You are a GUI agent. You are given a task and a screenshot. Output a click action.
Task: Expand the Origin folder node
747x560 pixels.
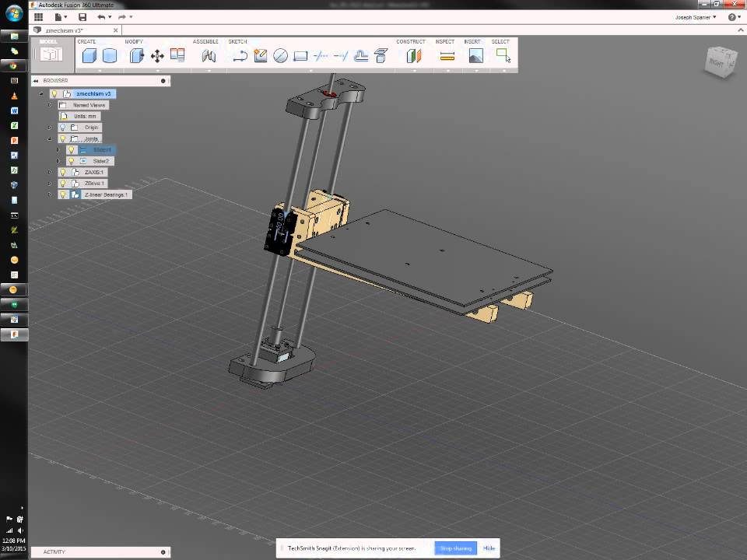click(50, 128)
